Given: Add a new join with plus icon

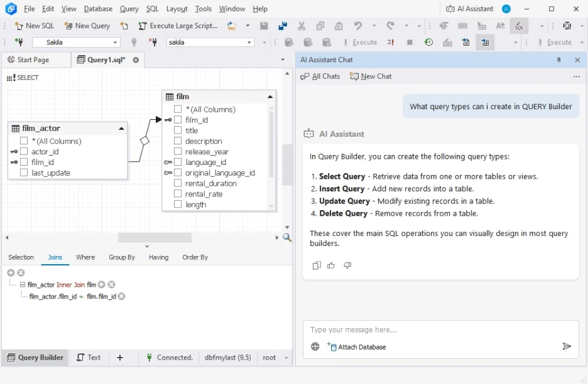Looking at the screenshot, I should point(11,273).
